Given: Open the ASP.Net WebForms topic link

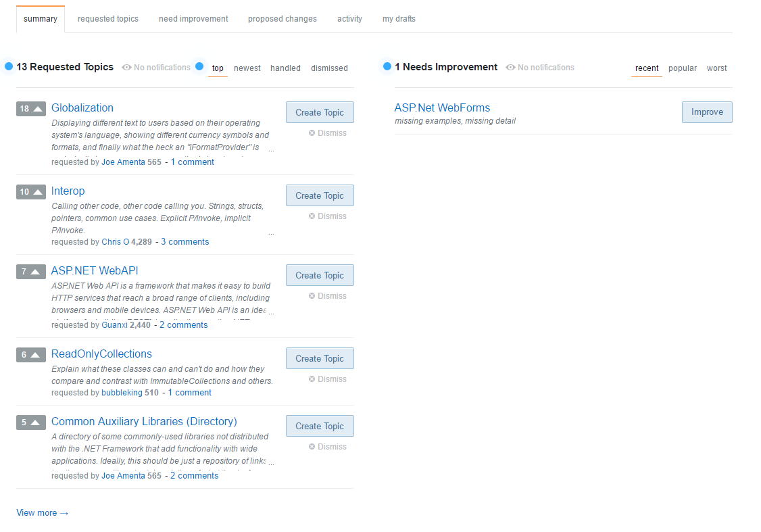Looking at the screenshot, I should pos(442,107).
